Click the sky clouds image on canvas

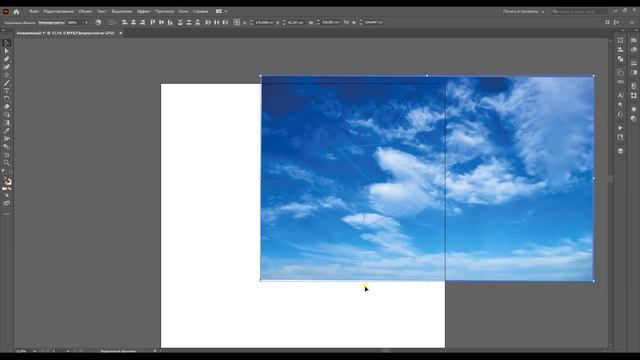tap(427, 178)
